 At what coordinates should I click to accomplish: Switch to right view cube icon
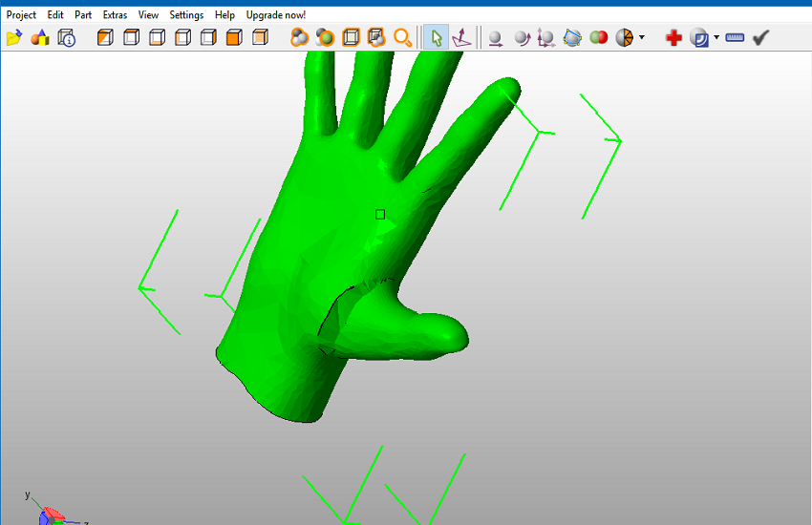(x=208, y=38)
